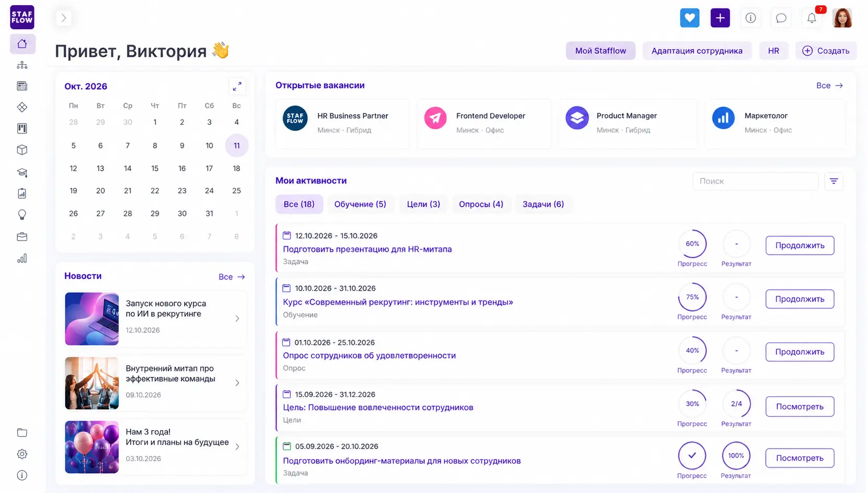Expand the sidebar with the chevron arrow
The width and height of the screenshot is (868, 493).
click(x=64, y=18)
